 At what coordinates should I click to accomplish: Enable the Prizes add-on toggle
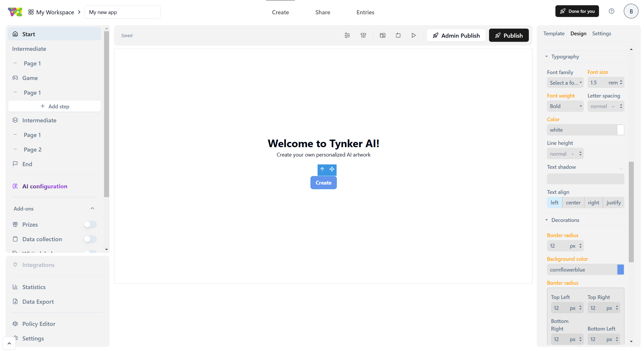tap(90, 224)
